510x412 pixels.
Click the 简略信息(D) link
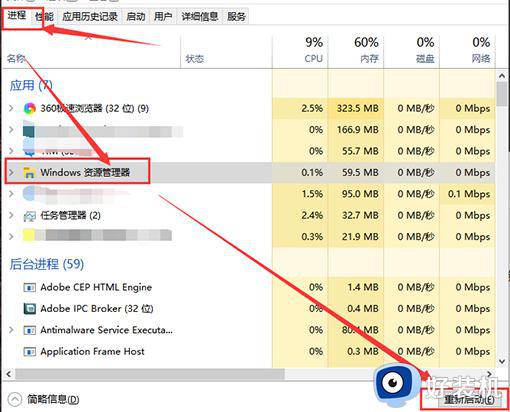[x=53, y=399]
